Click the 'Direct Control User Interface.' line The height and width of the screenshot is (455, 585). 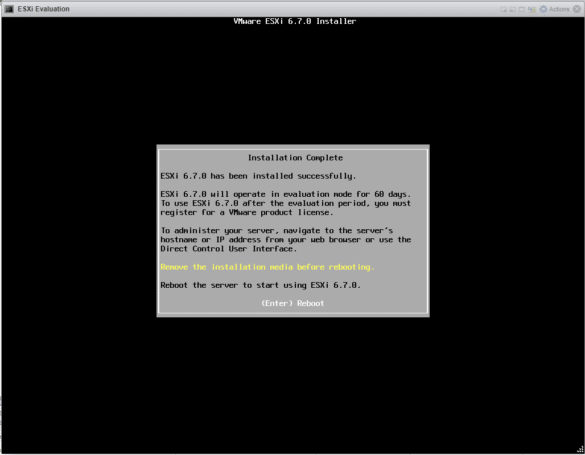[x=229, y=249]
